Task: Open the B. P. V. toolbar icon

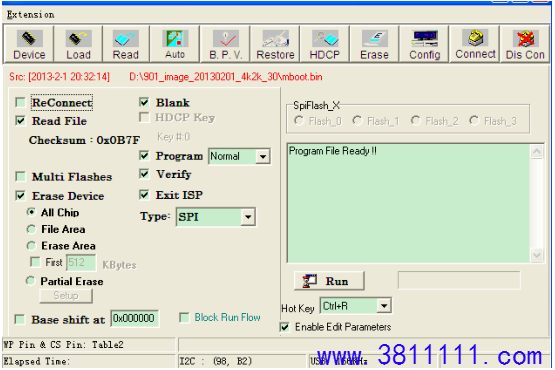Action: pos(225,44)
